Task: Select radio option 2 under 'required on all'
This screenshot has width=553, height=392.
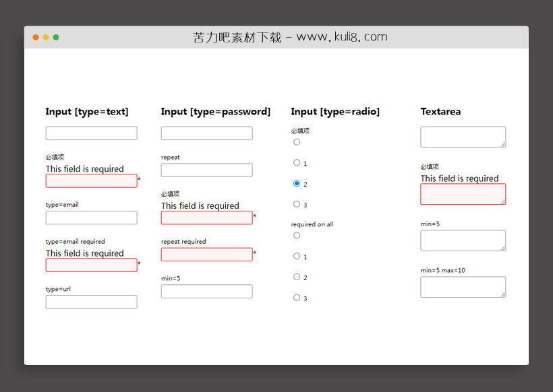Action: (297, 277)
